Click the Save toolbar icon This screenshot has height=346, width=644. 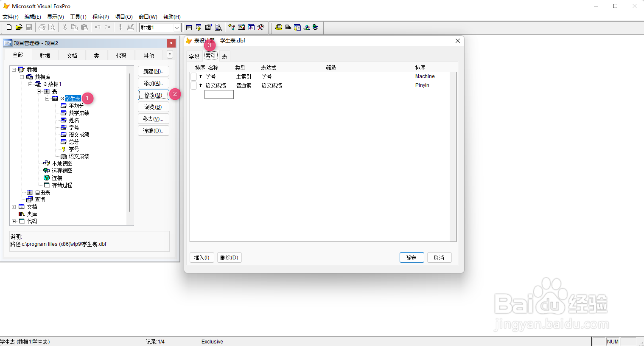29,27
